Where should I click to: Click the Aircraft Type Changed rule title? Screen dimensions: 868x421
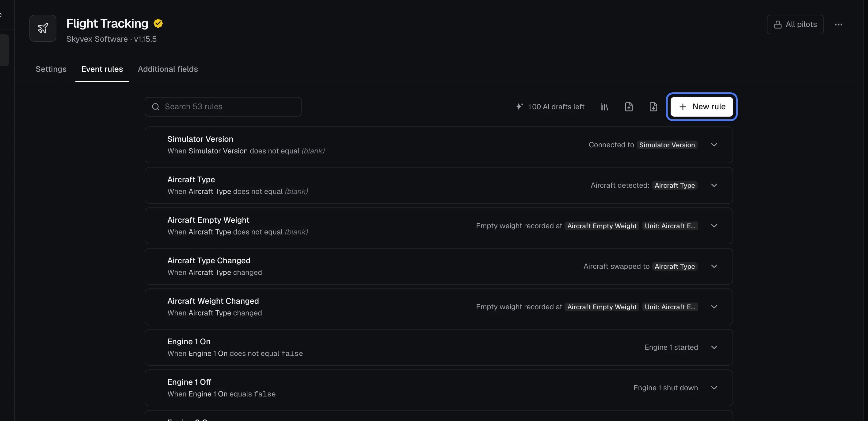[x=209, y=261]
